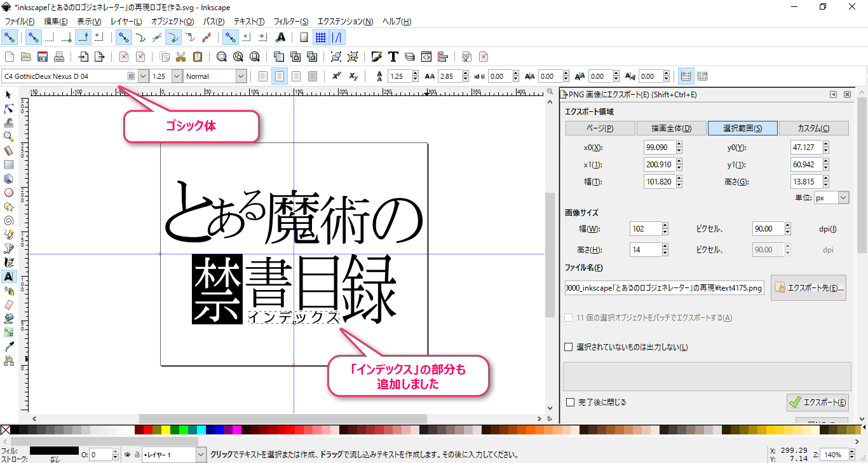
Task: Open the パス(P) menu
Action: (214, 22)
